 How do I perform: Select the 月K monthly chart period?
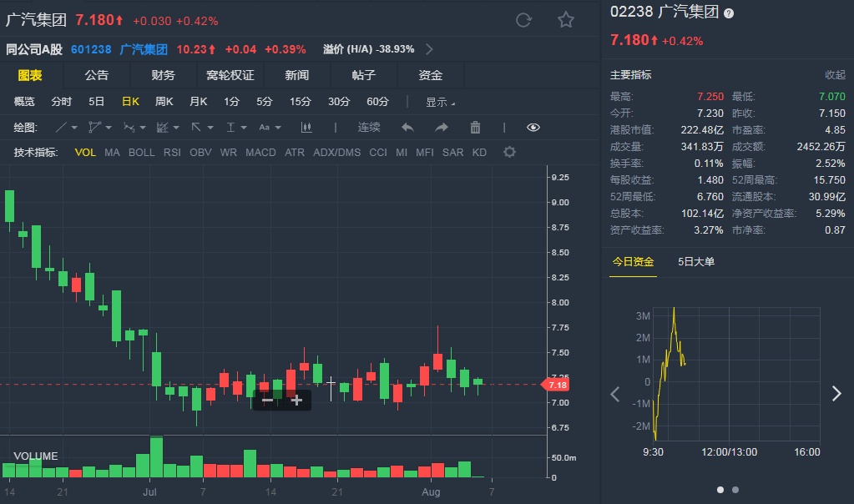(x=198, y=102)
